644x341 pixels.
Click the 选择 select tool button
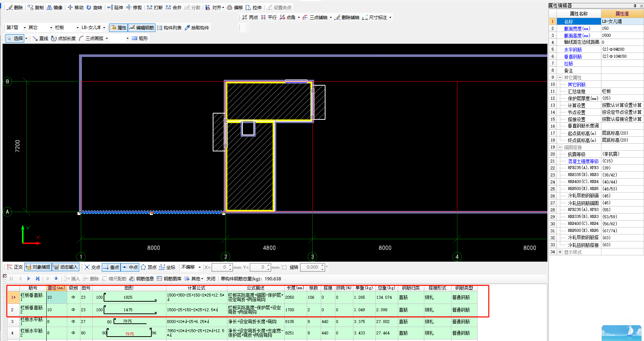tap(15, 38)
